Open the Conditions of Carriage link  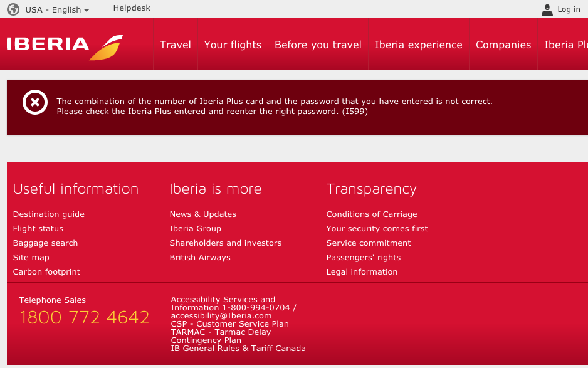point(372,214)
